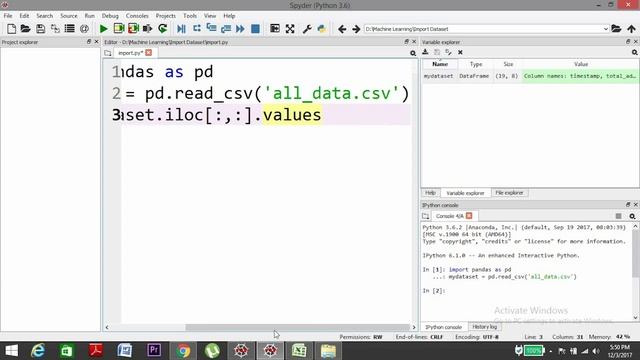640x360 pixels.
Task: Open file using the folder toolbar icon
Action: [25, 29]
